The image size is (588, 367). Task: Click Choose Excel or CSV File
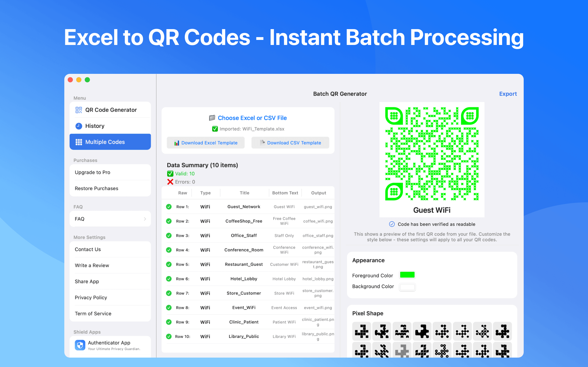pyautogui.click(x=252, y=118)
